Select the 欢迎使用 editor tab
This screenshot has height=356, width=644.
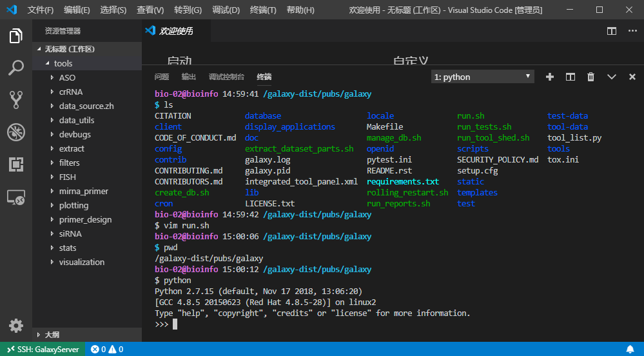pos(176,31)
